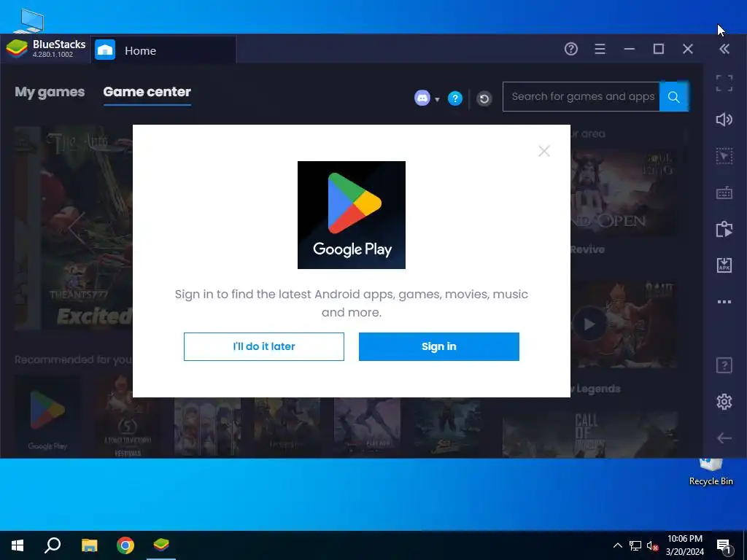Click the multi-instance copy sidebar icon

click(724, 229)
